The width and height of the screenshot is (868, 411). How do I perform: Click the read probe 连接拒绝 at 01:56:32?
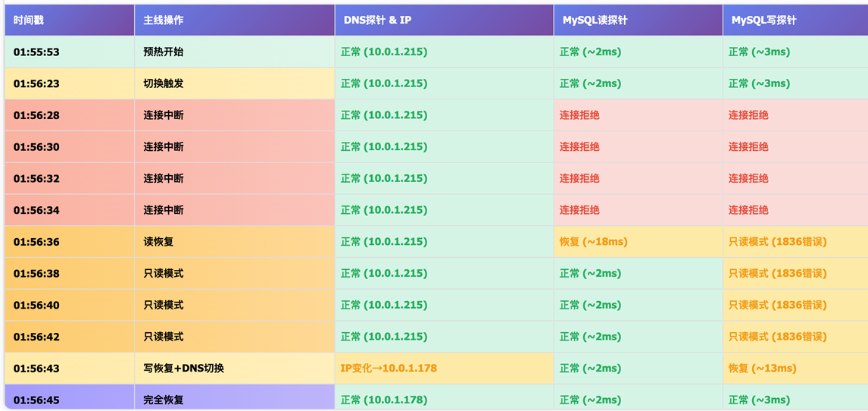click(579, 179)
